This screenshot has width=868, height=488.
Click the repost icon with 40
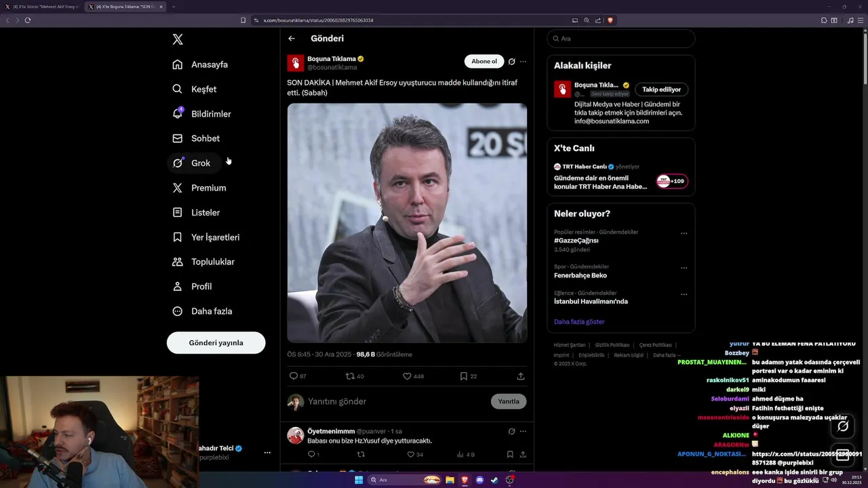(350, 376)
